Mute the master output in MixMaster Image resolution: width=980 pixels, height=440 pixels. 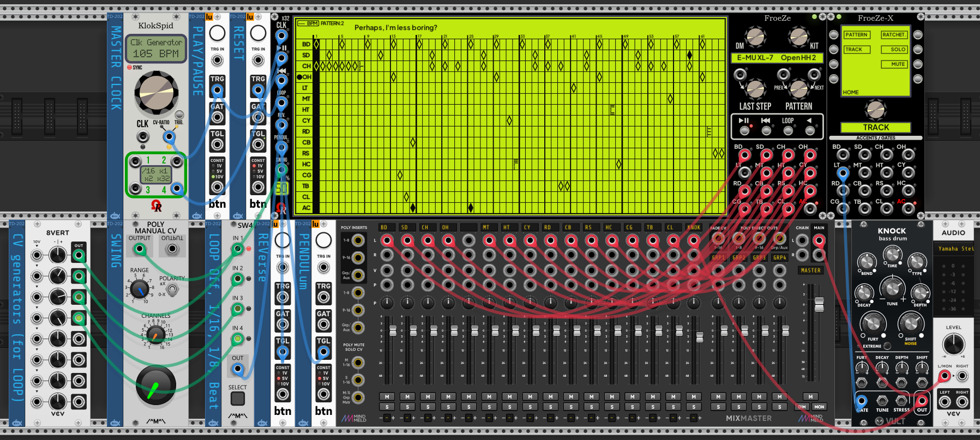[810, 397]
